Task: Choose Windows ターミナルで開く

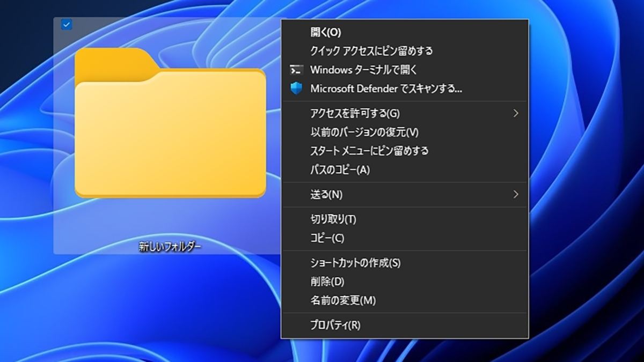Action: (405, 70)
